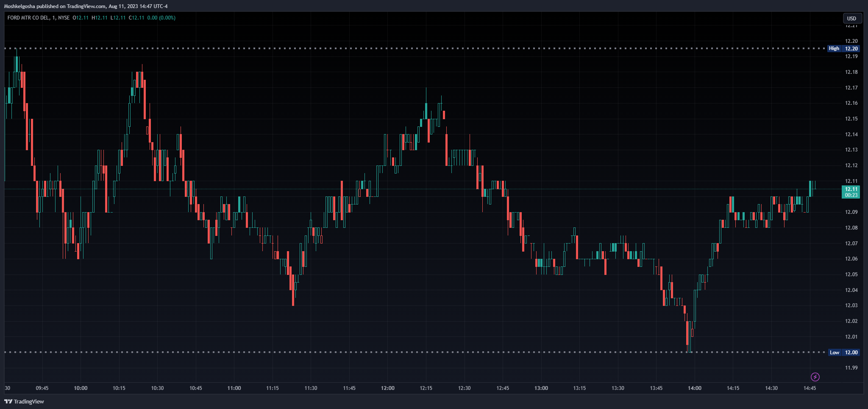Screen dimensions: 868x409
Task: Click the purple lightning bolt icon
Action: 815,377
